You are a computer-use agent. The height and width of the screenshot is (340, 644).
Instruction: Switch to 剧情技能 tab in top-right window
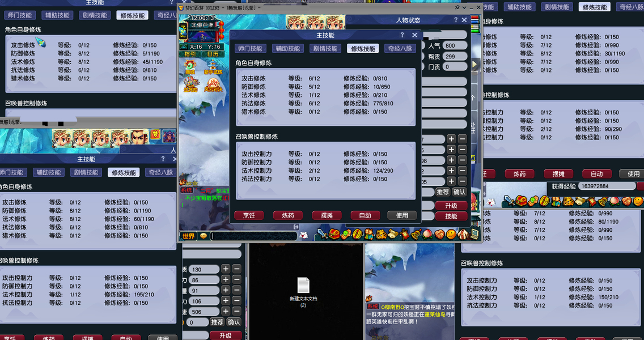coord(557,7)
